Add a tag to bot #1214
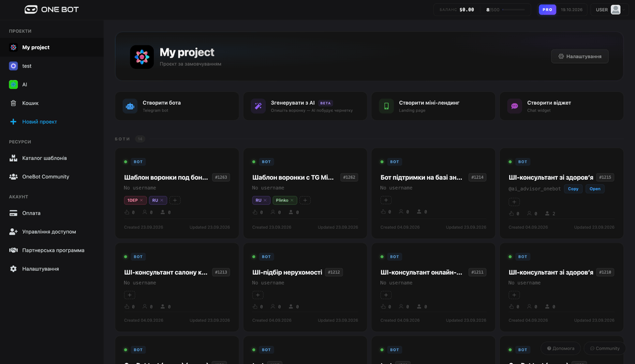Screen dimensions: 635x364 coord(386,200)
